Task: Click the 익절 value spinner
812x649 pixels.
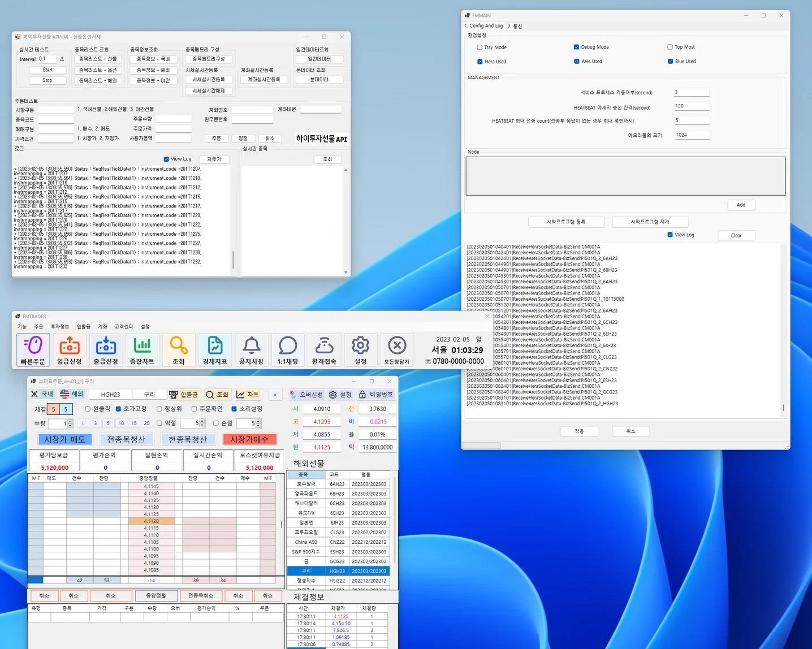Action: pyautogui.click(x=202, y=423)
